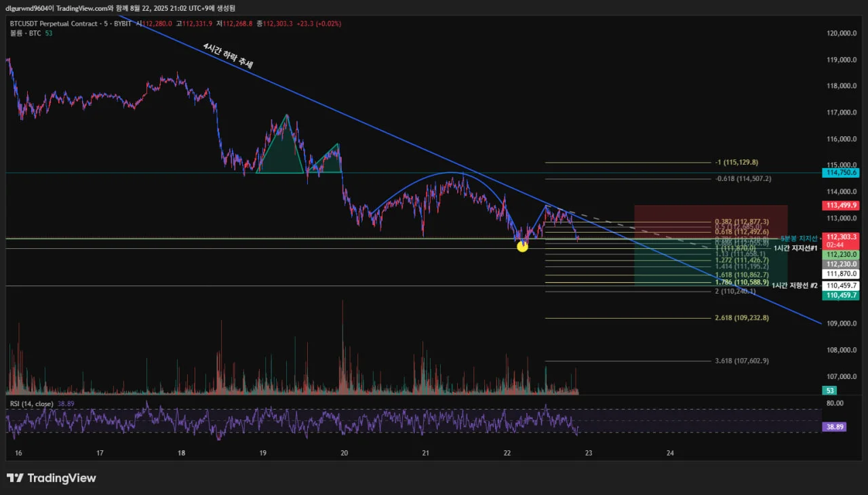Click date 20 on the time axis

pos(344,453)
